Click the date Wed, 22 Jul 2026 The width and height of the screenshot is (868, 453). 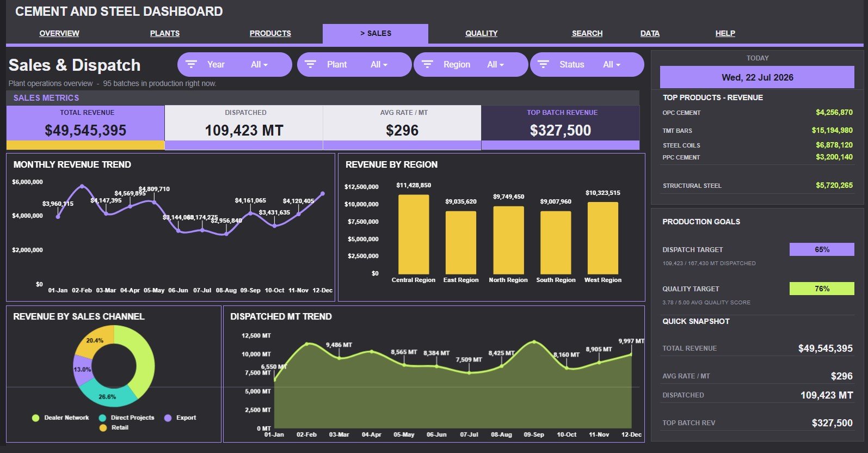pos(758,77)
